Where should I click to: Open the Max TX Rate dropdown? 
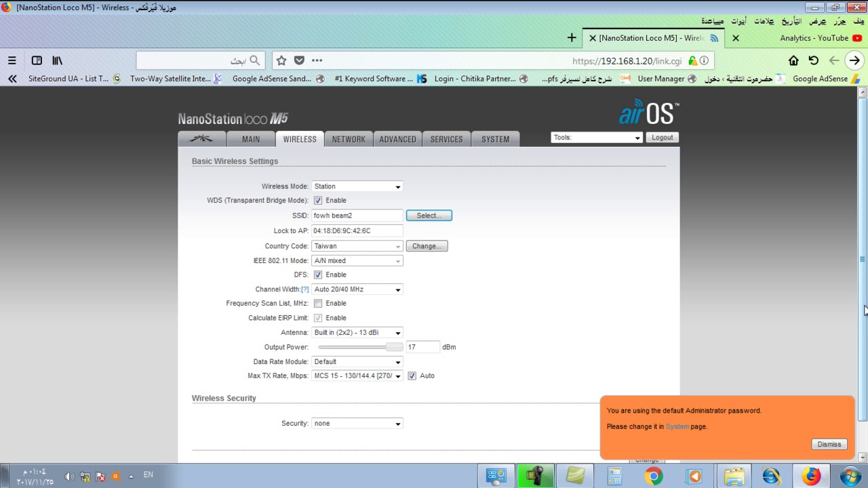tap(357, 375)
